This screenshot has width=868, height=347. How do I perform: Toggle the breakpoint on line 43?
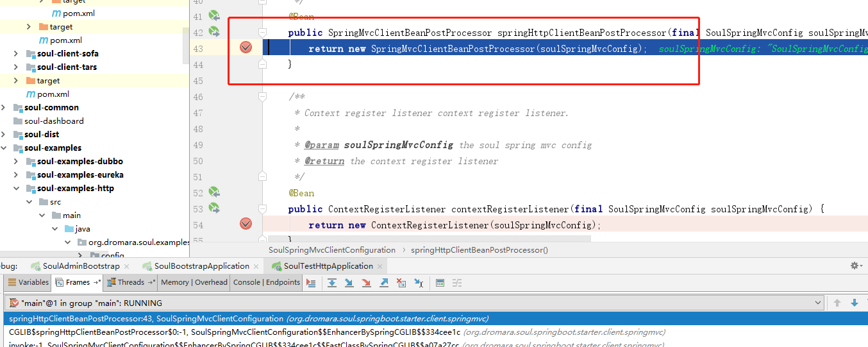[x=246, y=47]
